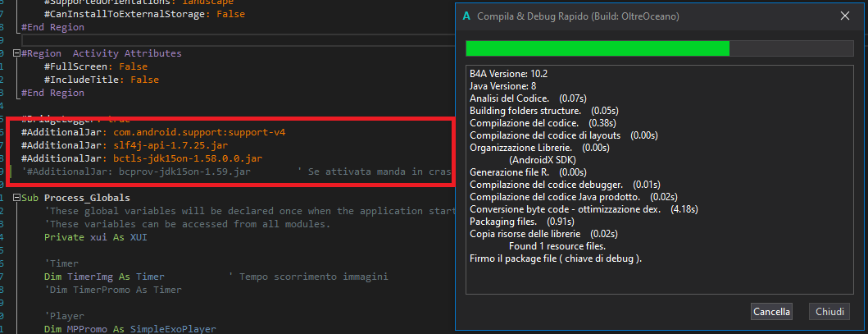The height and width of the screenshot is (334, 868).
Task: Click the green compilation progress bar
Action: point(597,48)
